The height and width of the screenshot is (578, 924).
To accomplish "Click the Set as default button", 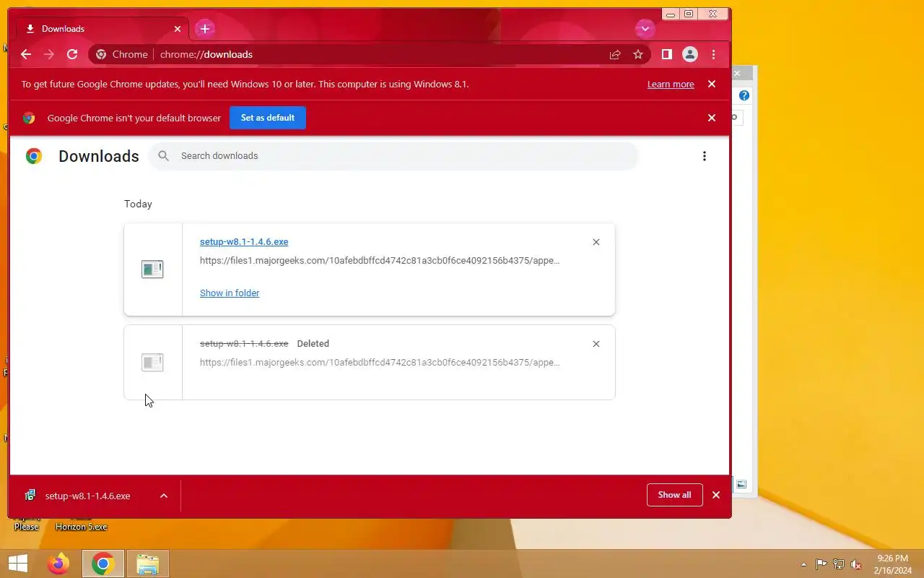I will [268, 118].
